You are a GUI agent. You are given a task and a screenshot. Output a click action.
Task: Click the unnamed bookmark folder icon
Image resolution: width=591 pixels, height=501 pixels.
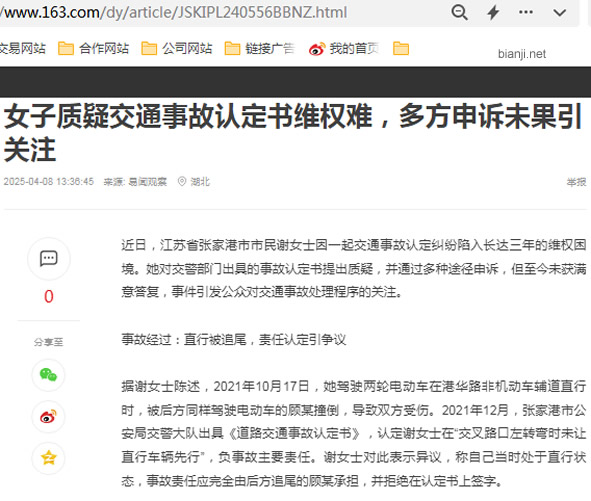[401, 49]
